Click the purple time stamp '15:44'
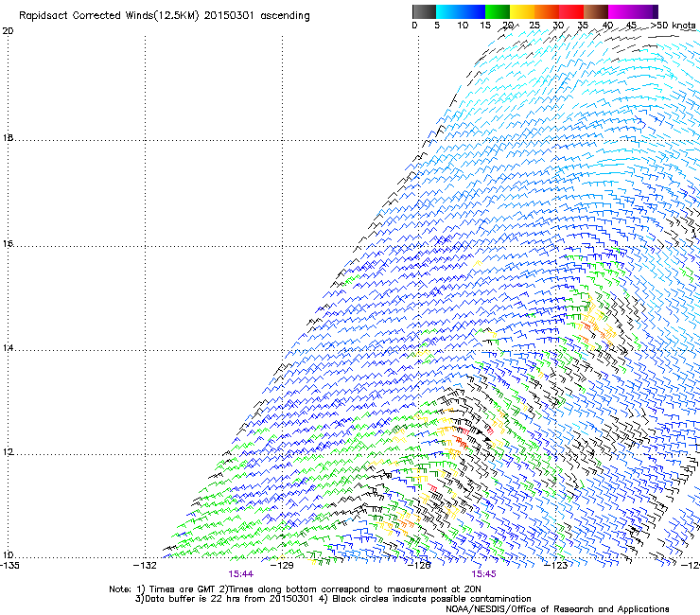The image size is (700, 615). tap(240, 574)
